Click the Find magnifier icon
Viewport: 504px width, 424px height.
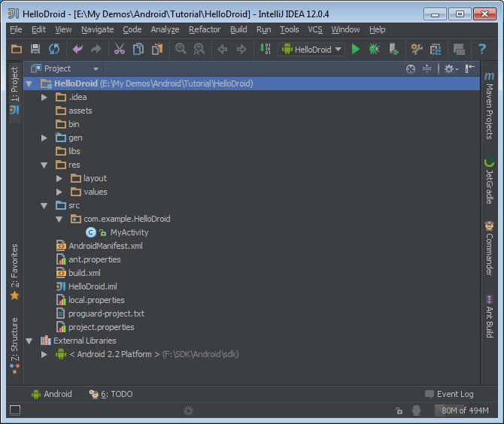click(181, 49)
